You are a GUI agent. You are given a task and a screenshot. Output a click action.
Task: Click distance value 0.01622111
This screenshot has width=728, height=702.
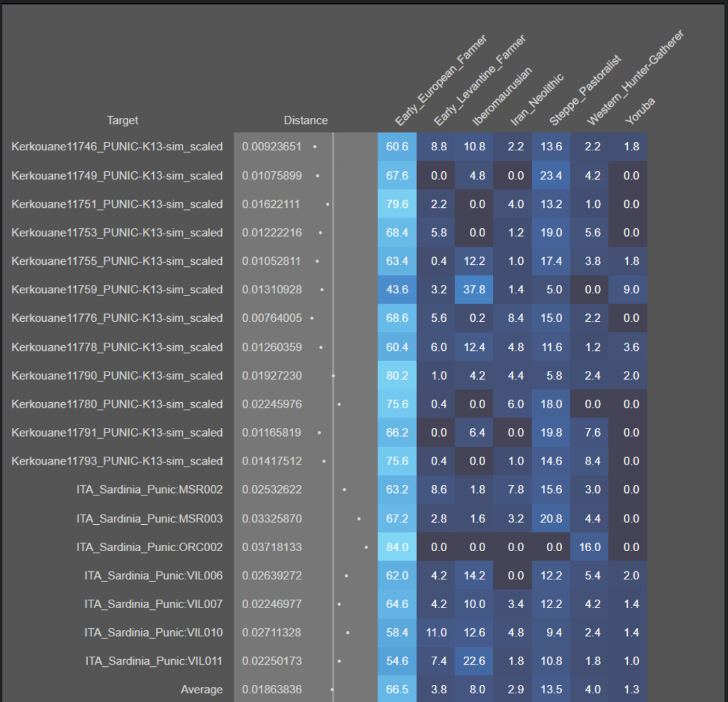(272, 204)
